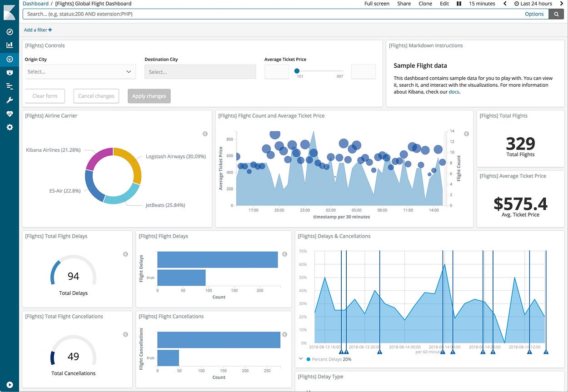Toggle legend on Airline Carrier chart

[205, 134]
